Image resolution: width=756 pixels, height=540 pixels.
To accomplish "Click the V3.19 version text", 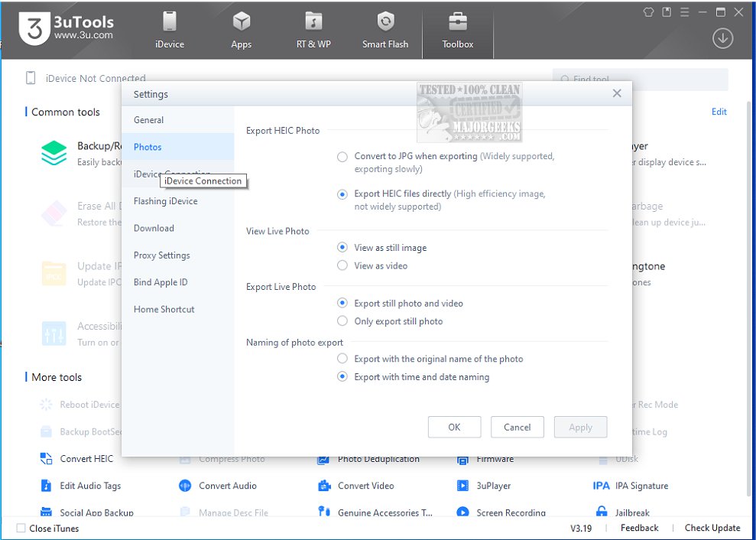I will pyautogui.click(x=581, y=528).
